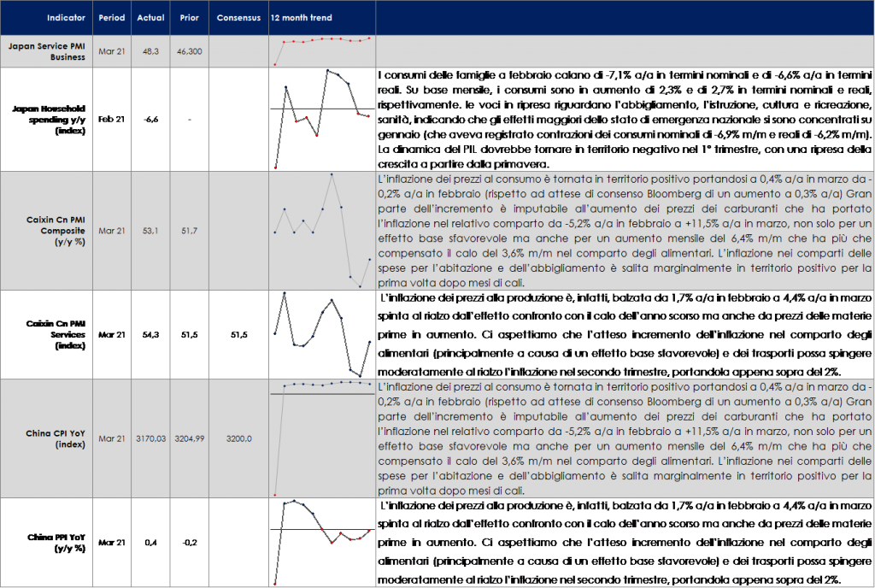Screen dimensions: 875x588
Task: Select Japan Service PMI actual value 48.3
Action: click(x=150, y=51)
